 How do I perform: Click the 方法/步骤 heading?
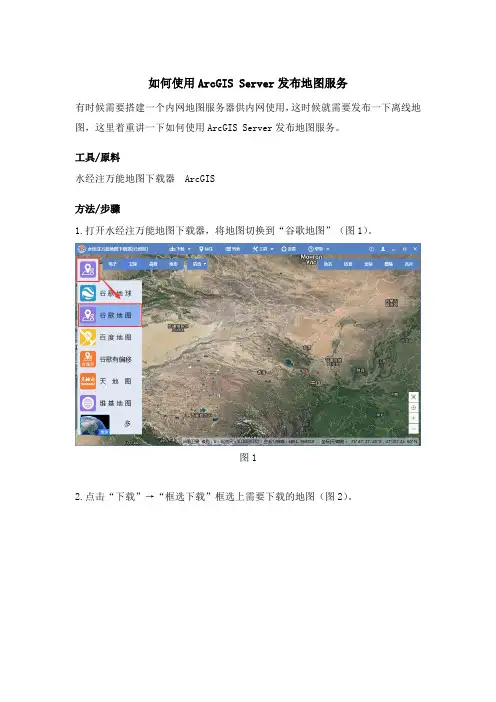98,209
